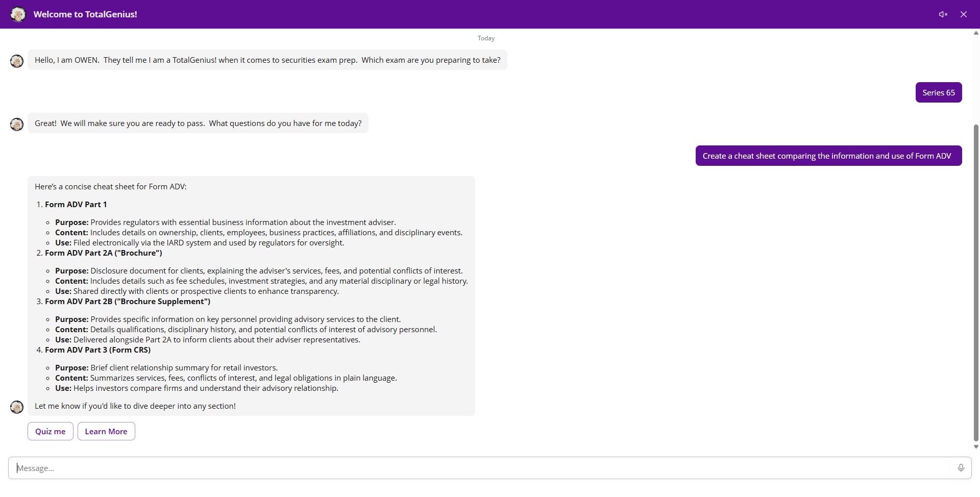This screenshot has width=980, height=497.
Task: Click the scrollbar up arrow
Action: coord(976,33)
